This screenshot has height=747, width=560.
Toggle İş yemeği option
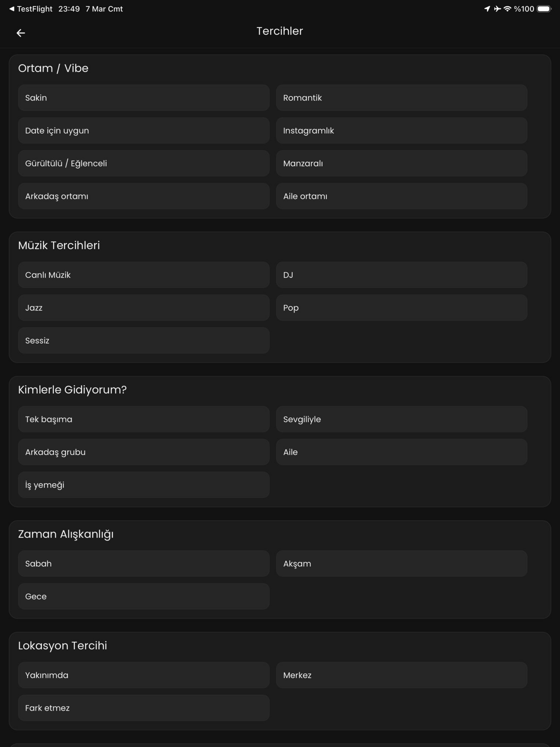144,485
